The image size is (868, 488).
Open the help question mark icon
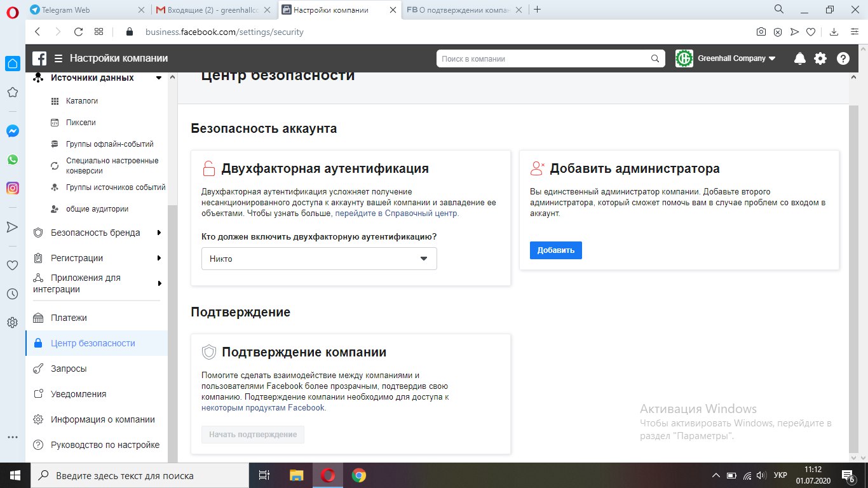coord(843,58)
